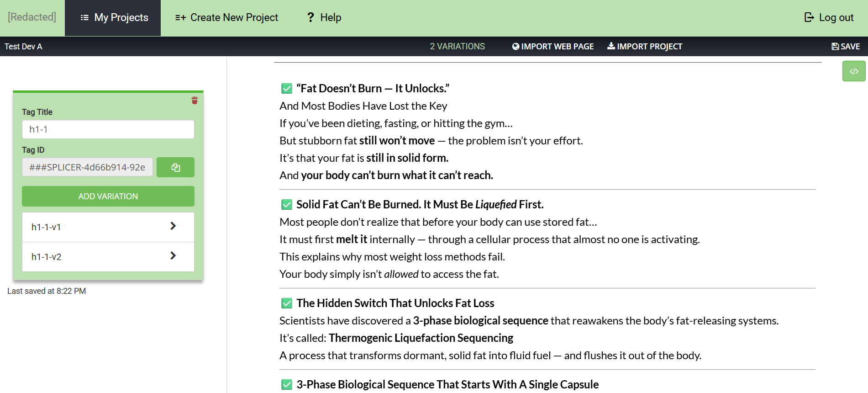This screenshot has height=393, width=868.
Task: Toggle checkbox beside 3-Phase Biological Sequence heading
Action: [287, 384]
